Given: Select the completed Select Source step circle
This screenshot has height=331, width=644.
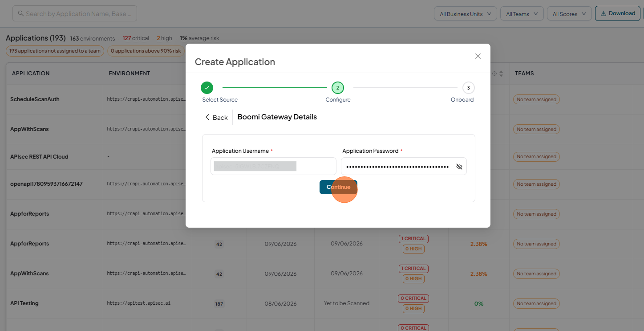Looking at the screenshot, I should click(x=207, y=88).
